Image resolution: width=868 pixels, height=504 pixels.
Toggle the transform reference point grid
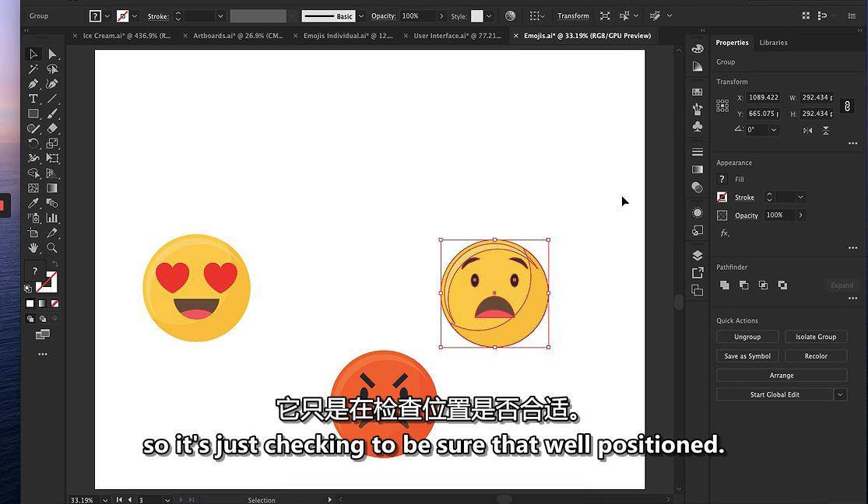(x=722, y=106)
